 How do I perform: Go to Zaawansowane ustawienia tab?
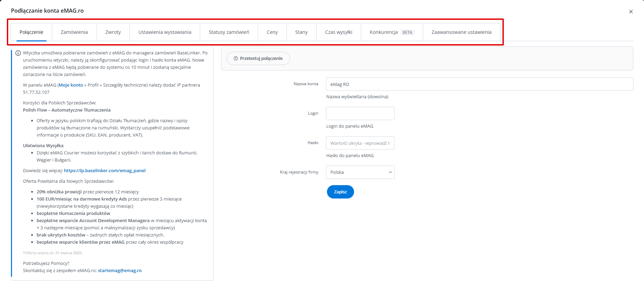[x=461, y=32]
